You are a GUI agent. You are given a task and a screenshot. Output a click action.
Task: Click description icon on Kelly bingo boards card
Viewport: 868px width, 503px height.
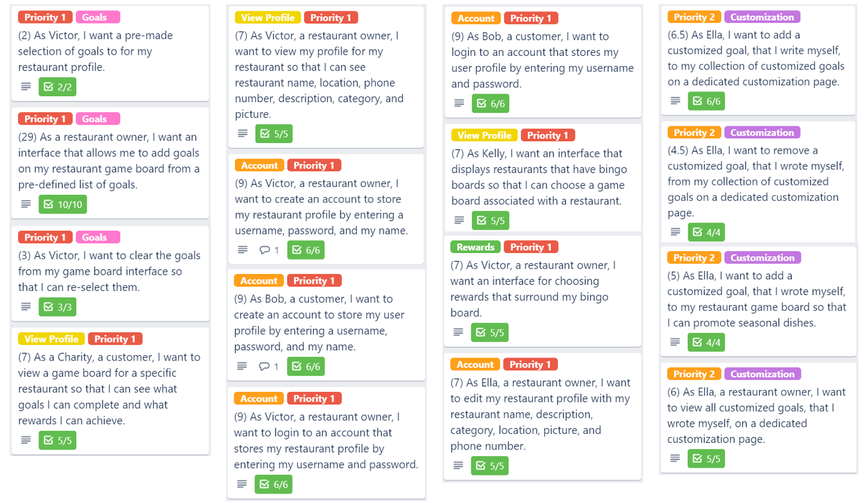(459, 221)
